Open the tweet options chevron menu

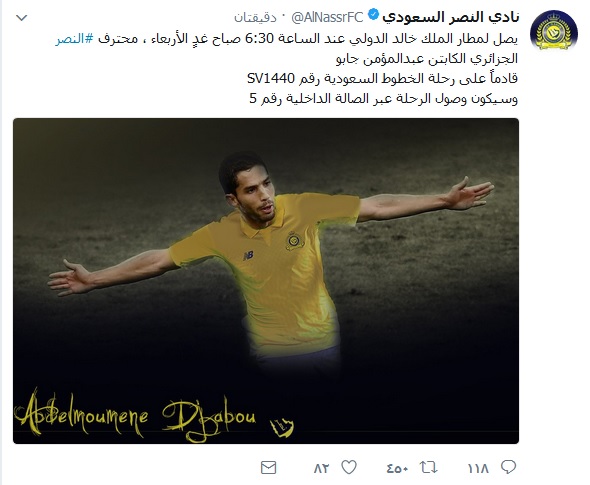coord(21,17)
